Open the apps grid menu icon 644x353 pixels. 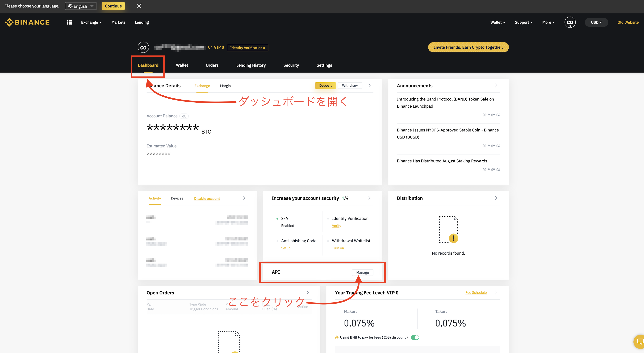click(69, 22)
